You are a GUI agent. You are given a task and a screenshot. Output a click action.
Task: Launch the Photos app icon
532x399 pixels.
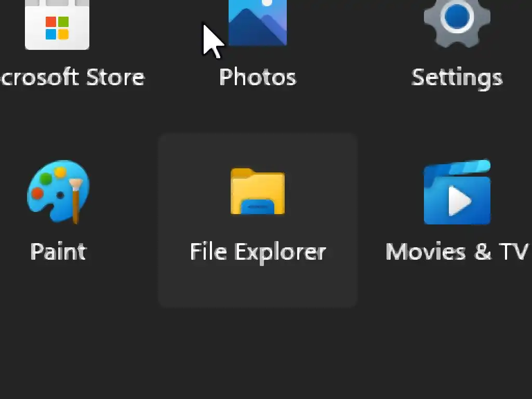pyautogui.click(x=258, y=23)
